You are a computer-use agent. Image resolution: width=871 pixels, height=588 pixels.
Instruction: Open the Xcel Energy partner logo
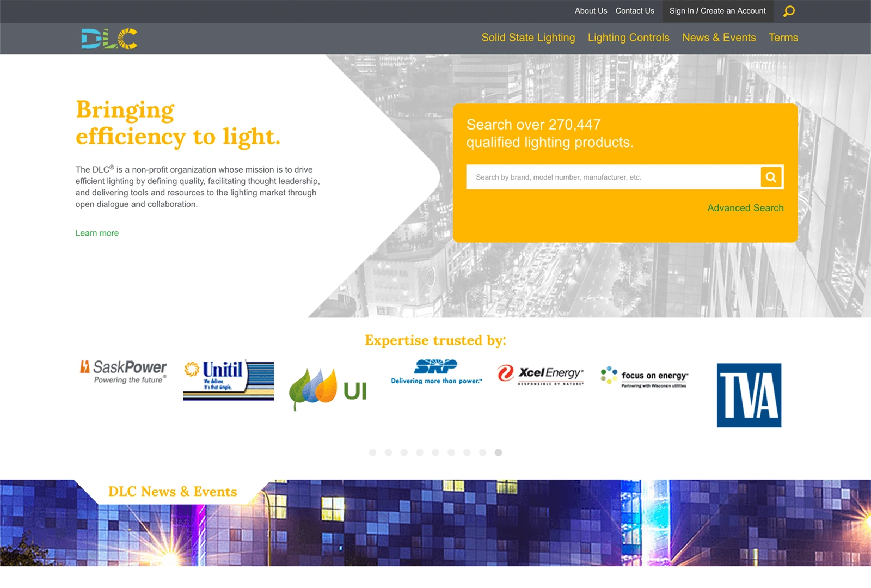click(541, 374)
